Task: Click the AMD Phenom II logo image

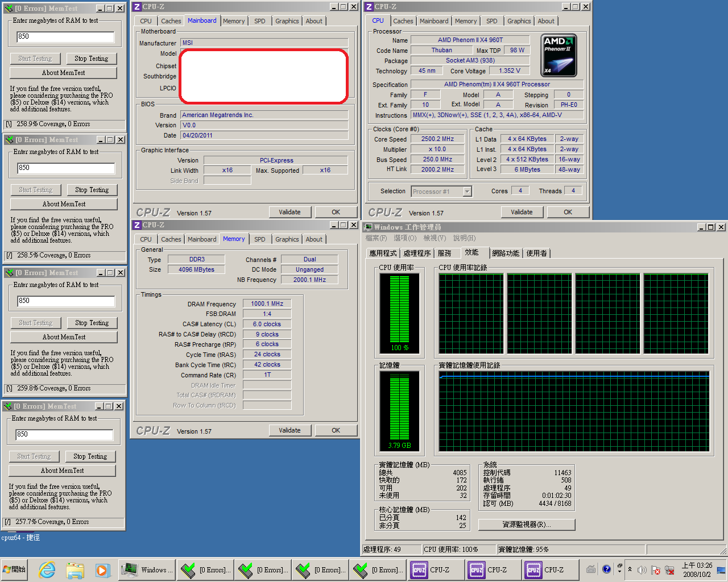Action: click(559, 55)
